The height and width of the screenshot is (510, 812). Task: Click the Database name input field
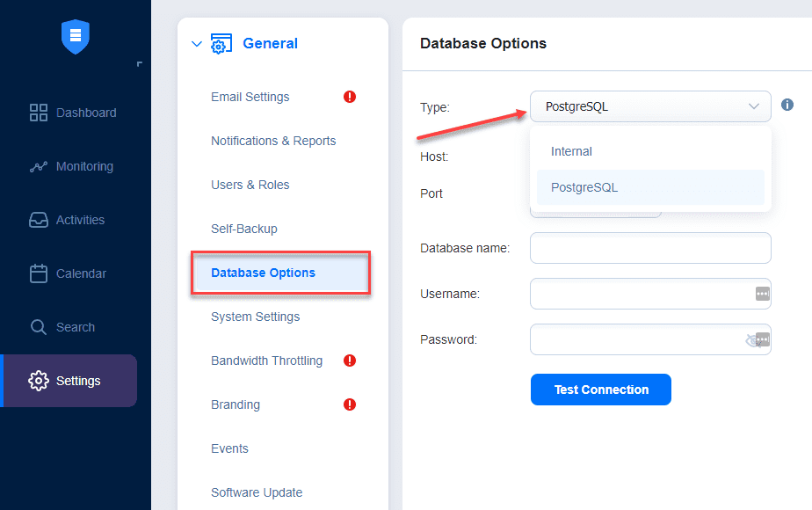click(x=650, y=248)
